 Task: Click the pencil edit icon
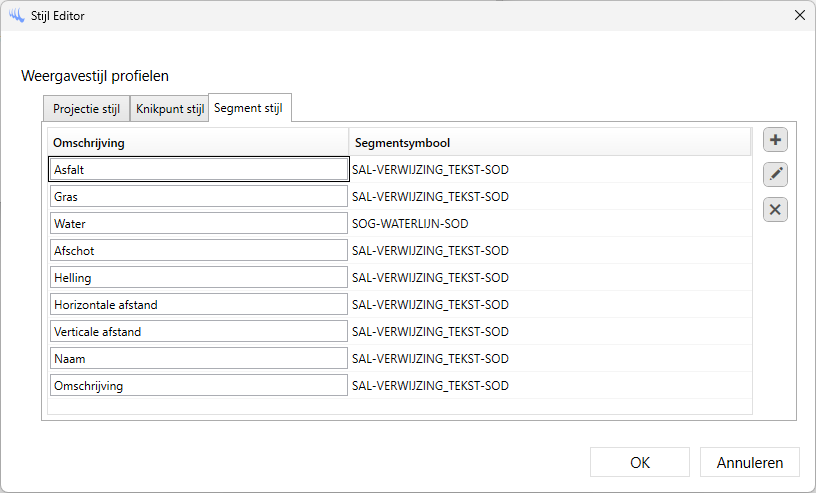pyautogui.click(x=775, y=175)
